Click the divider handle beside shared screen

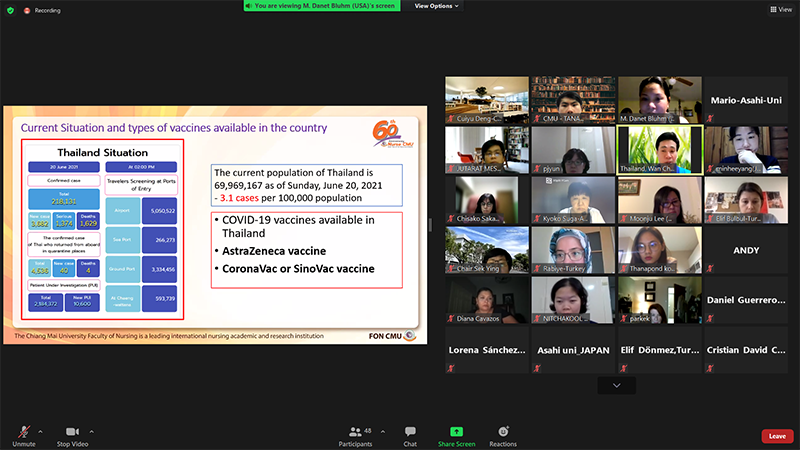click(x=431, y=225)
